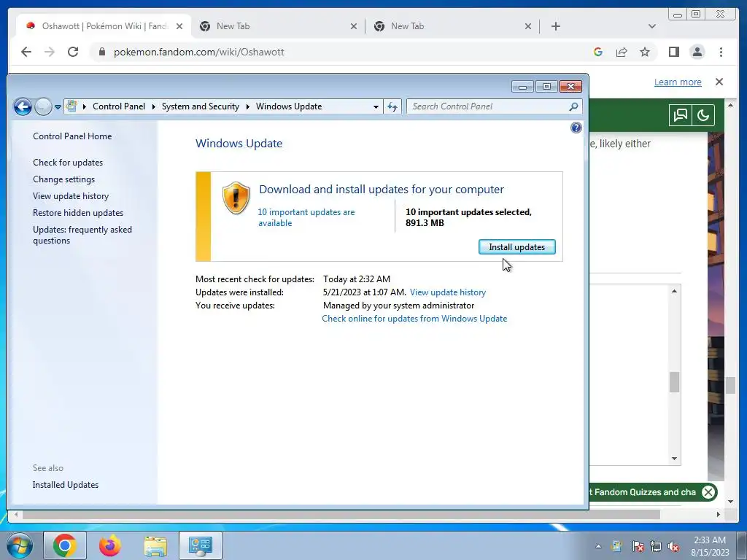
Task: Check online for updates from Windows Update
Action: [414, 319]
